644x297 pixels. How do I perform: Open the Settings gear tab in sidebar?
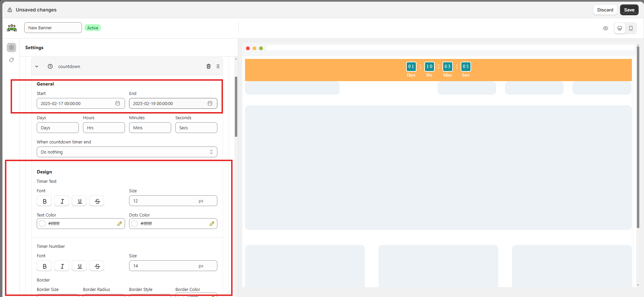[11, 47]
